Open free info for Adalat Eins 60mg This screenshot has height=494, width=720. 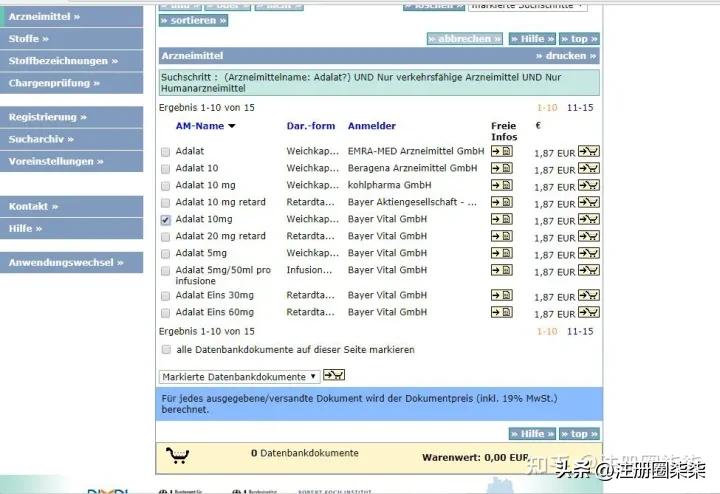click(501, 312)
